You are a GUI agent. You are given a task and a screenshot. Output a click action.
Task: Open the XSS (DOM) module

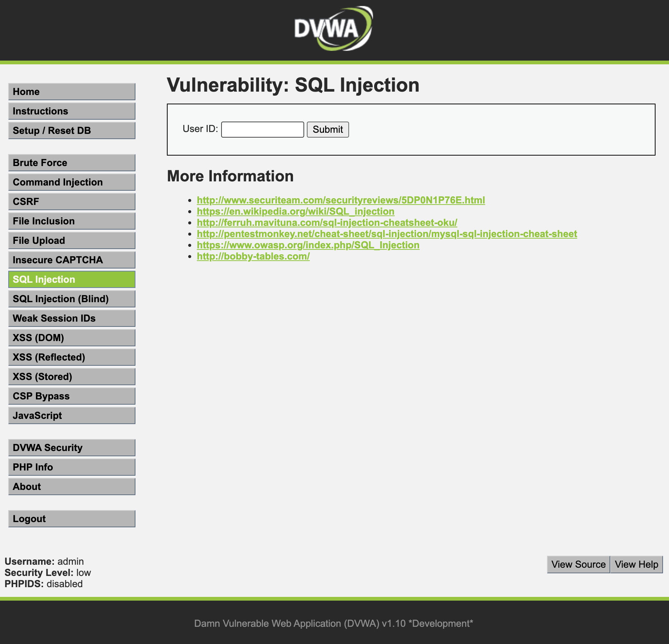[72, 338]
